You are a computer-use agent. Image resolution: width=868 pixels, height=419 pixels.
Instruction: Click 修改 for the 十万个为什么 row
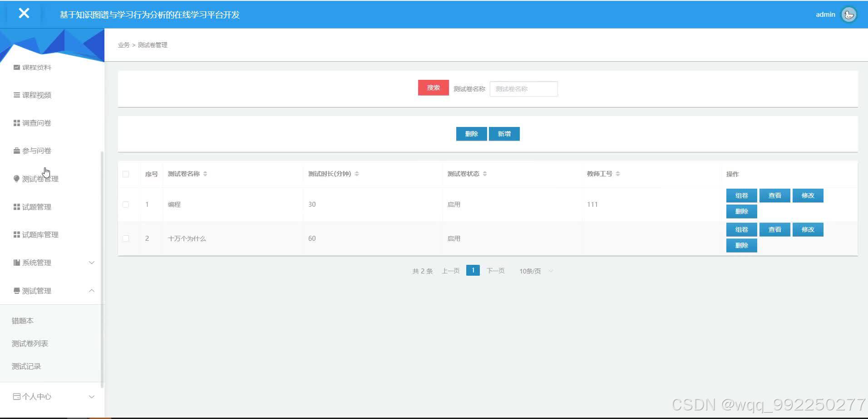[x=808, y=229]
